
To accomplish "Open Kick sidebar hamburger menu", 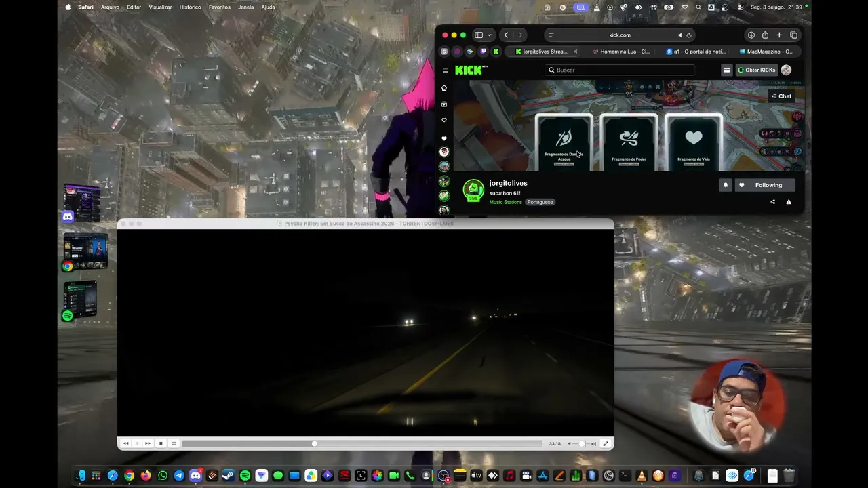I will (x=446, y=70).
